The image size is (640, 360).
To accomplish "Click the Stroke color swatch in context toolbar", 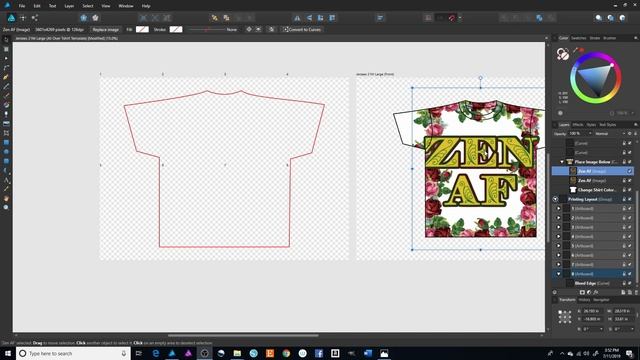I will (x=176, y=29).
